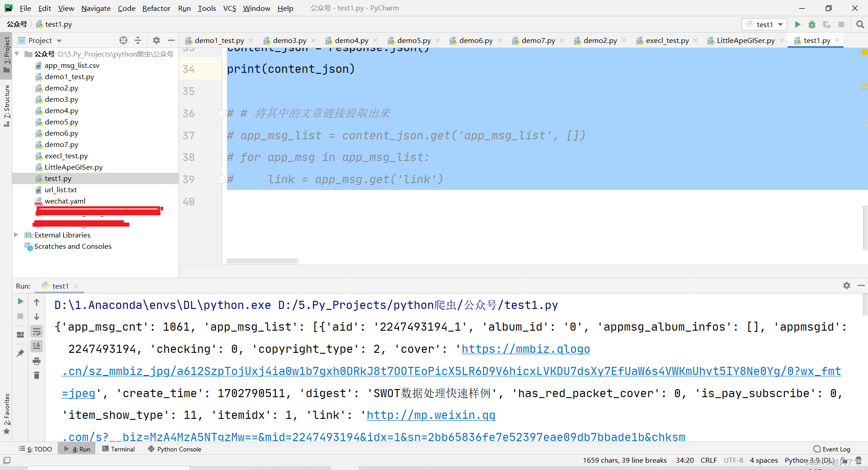868x470 pixels.
Task: Restore layout icon in the Run panel
Action: 20,335
